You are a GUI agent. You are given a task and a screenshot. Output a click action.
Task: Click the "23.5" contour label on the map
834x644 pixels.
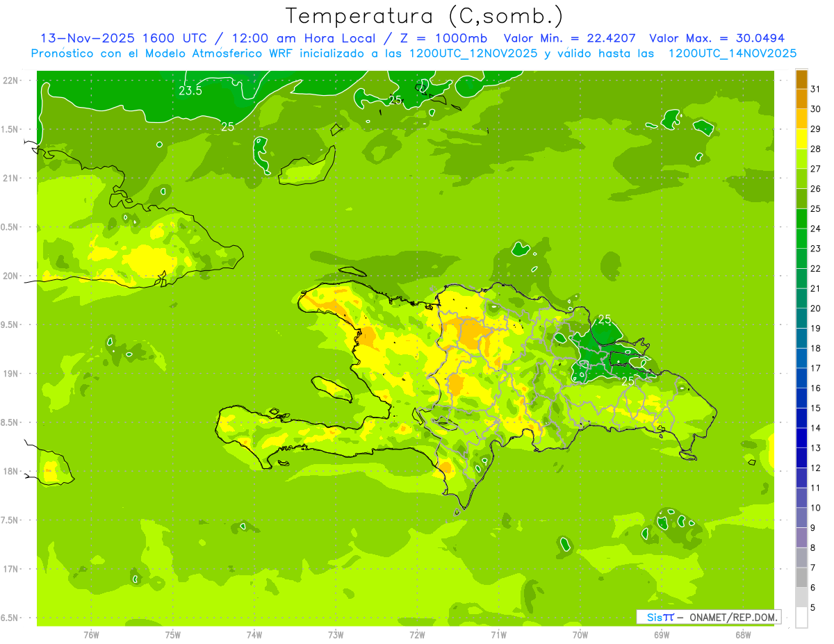190,91
